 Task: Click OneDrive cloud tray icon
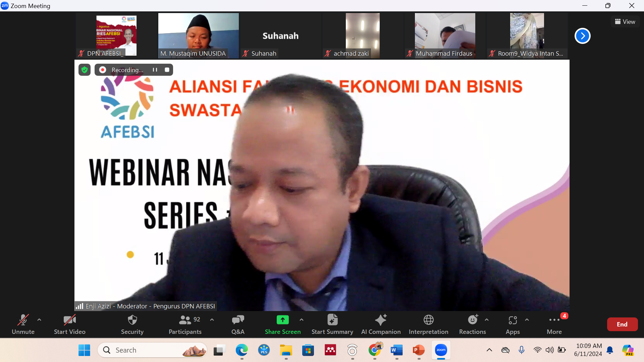505,350
